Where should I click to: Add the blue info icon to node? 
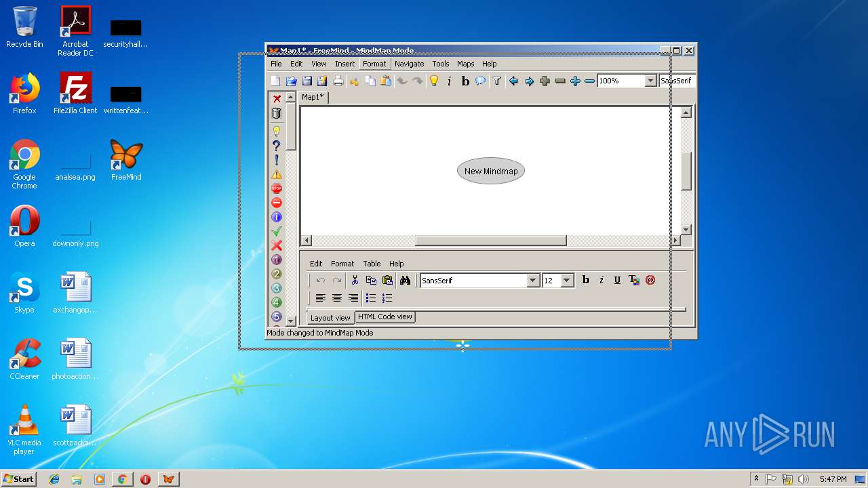(x=277, y=217)
